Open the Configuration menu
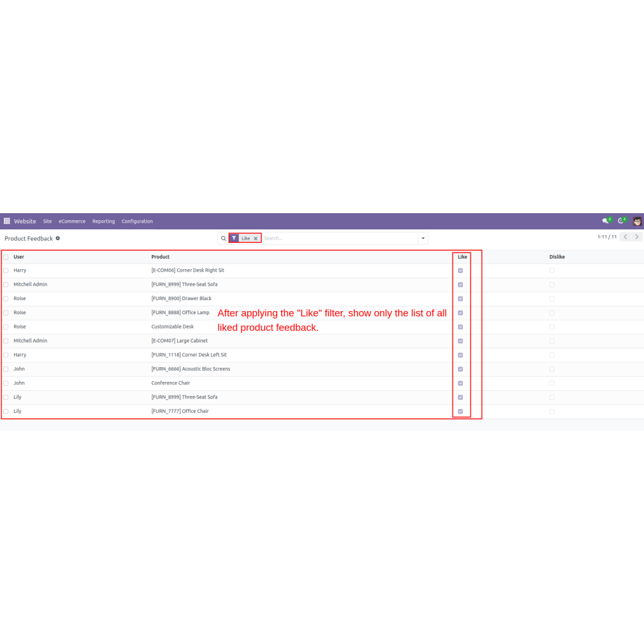Screen dimensions: 644x644 point(137,221)
